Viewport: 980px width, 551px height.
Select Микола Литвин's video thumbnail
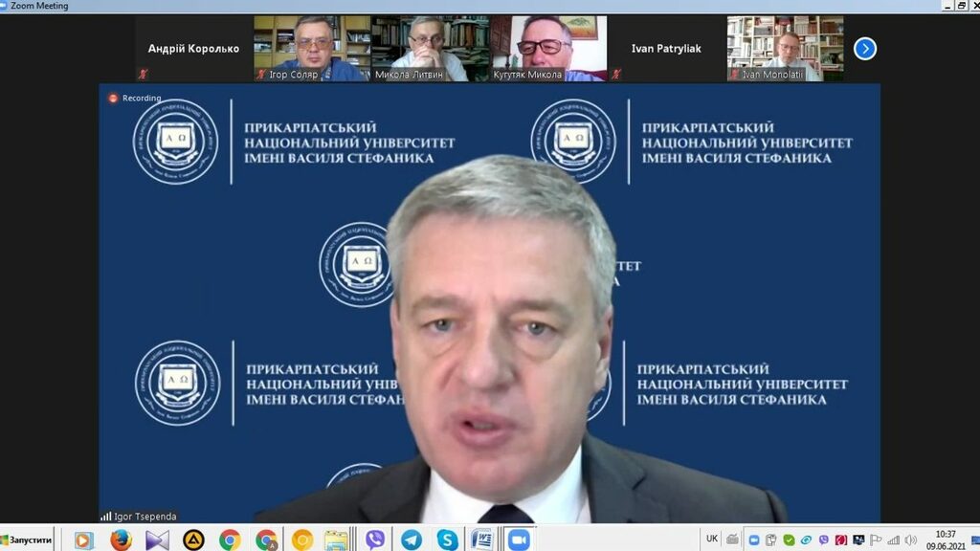click(x=429, y=48)
